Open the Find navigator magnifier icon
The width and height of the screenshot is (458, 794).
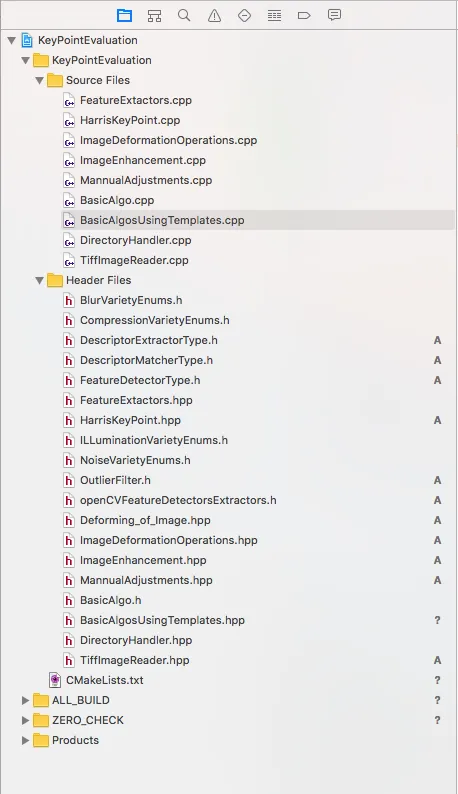coord(184,16)
